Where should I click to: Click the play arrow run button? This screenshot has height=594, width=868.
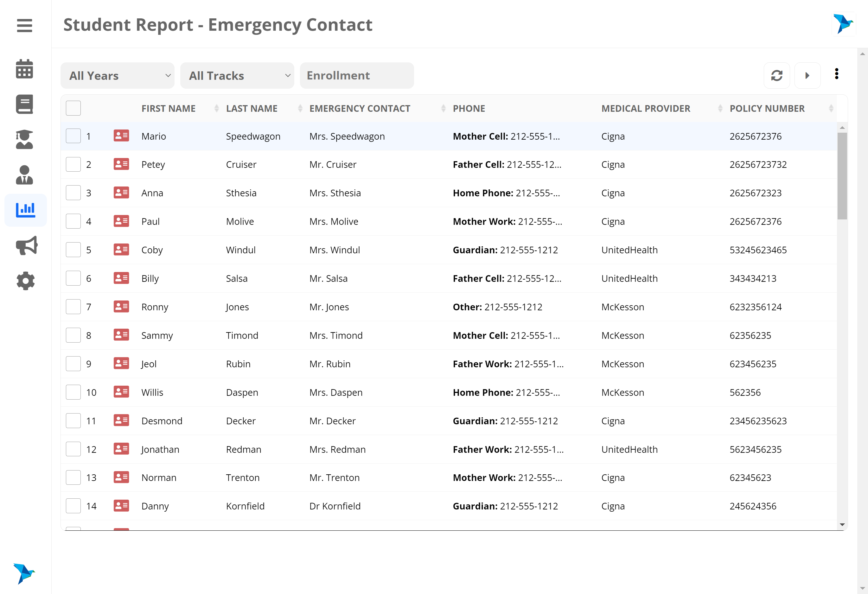(x=807, y=75)
